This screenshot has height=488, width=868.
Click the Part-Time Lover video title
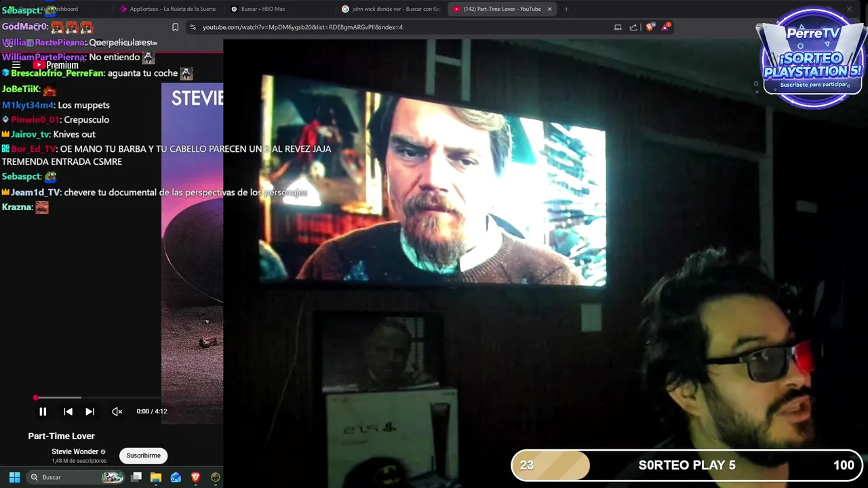(61, 436)
